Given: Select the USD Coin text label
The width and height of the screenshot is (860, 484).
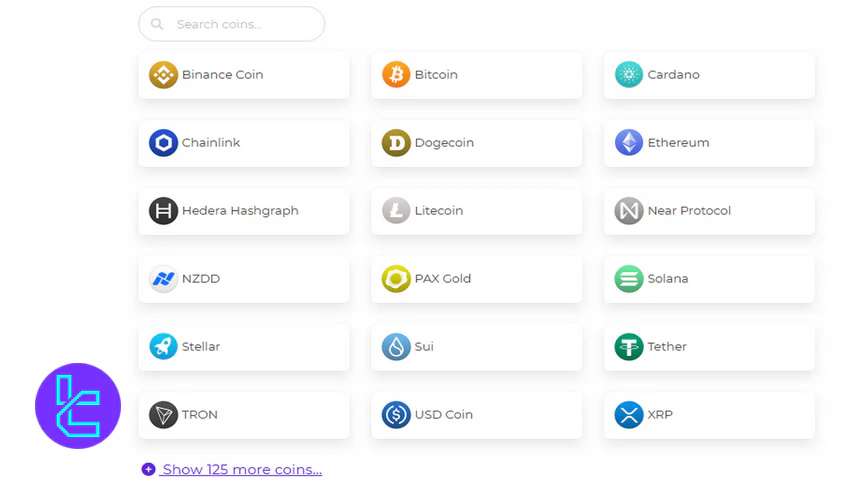Looking at the screenshot, I should [x=444, y=415].
